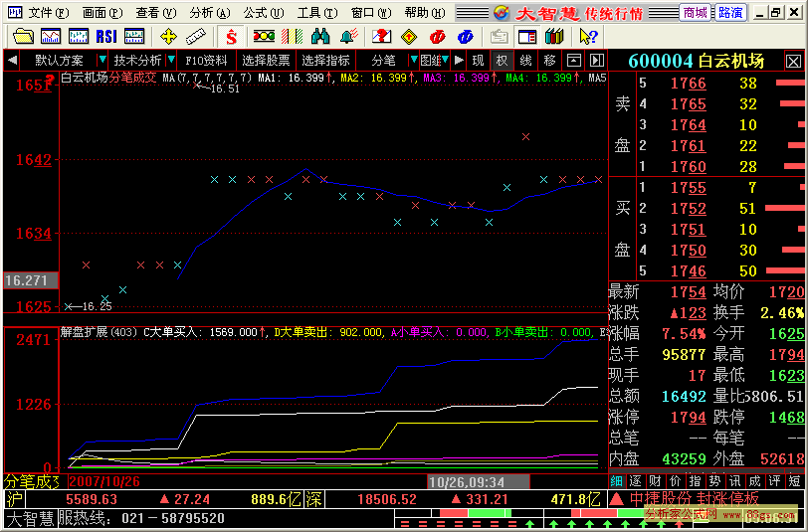Switch to the 势 trend tab
The image size is (808, 532).
[714, 481]
